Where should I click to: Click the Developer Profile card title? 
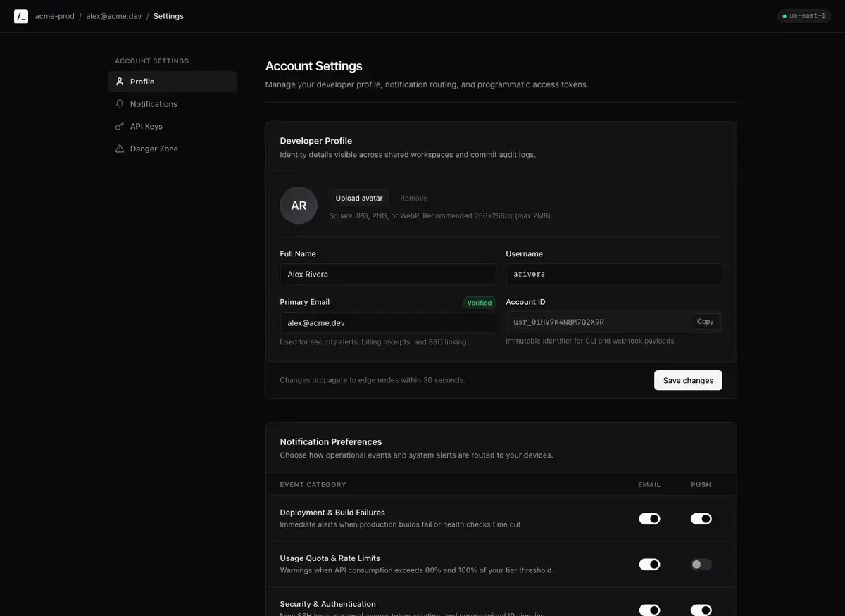tap(316, 141)
